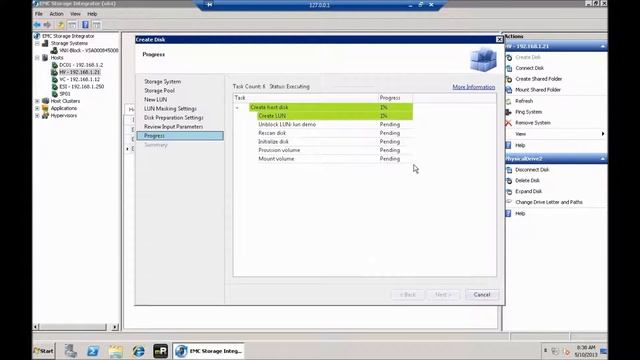Click the Help toolbar icon with question mark
The height and width of the screenshot is (360, 640).
point(85,25)
